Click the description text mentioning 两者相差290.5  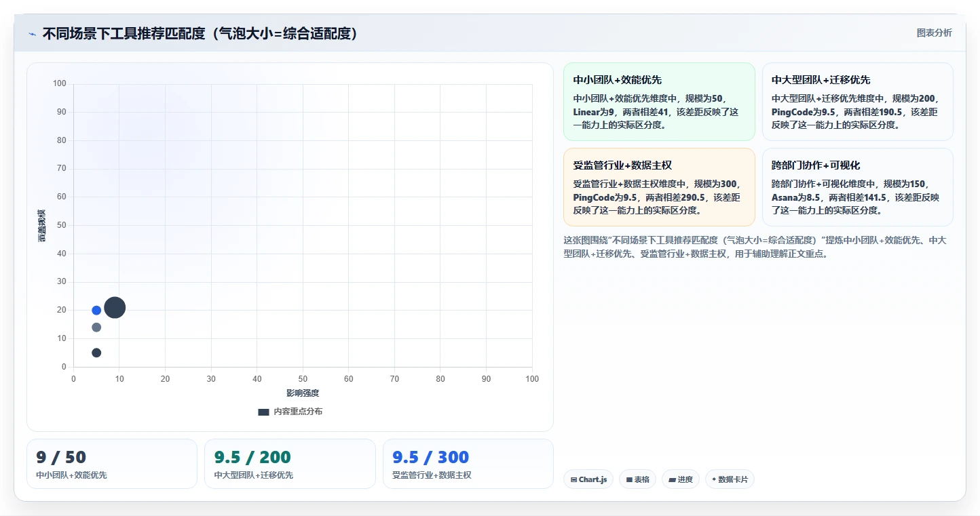tap(657, 197)
